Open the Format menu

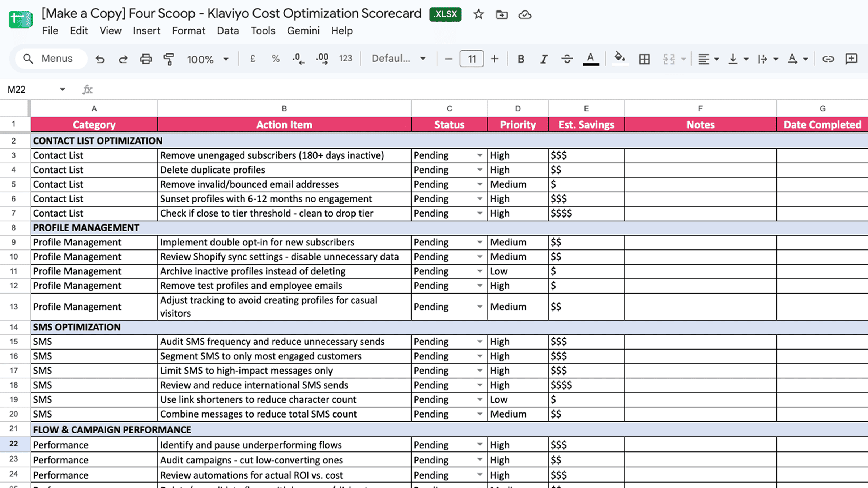188,31
